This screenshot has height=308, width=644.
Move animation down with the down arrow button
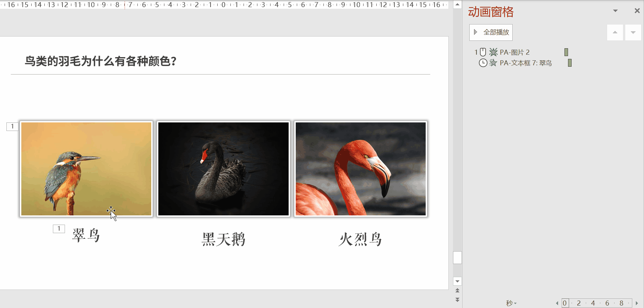pos(633,32)
